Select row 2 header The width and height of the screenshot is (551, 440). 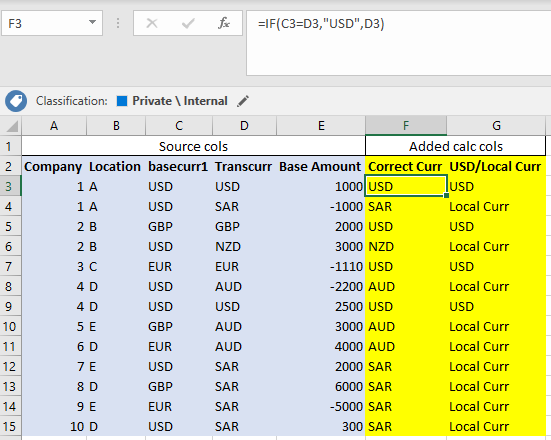(x=10, y=166)
